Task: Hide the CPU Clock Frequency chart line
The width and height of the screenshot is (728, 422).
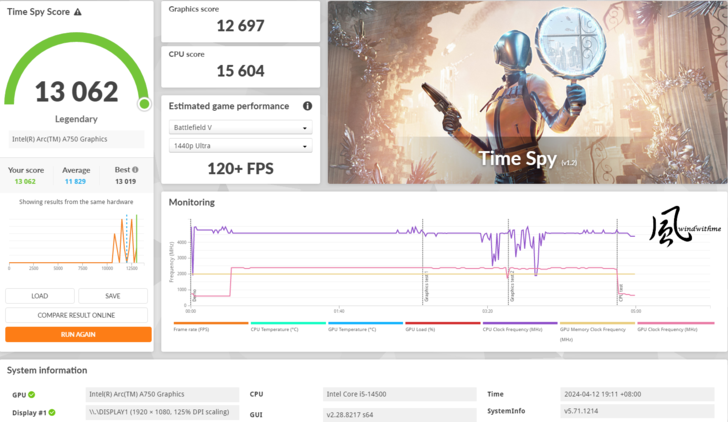Action: point(518,325)
